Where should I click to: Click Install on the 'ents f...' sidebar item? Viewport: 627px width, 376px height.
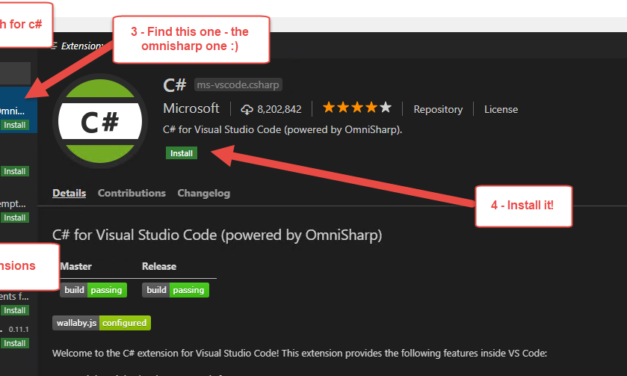14,310
